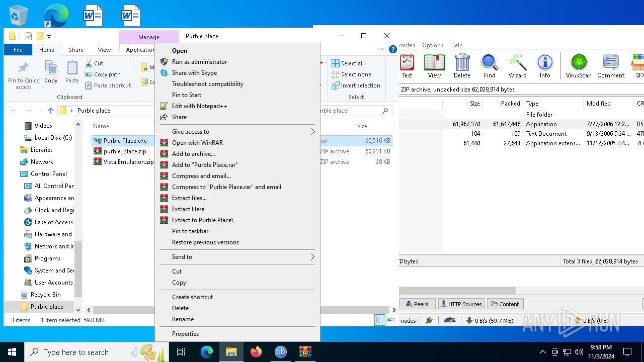Click Copy path in Explorer ribbon
Image resolution: width=644 pixels, height=362 pixels.
click(103, 74)
